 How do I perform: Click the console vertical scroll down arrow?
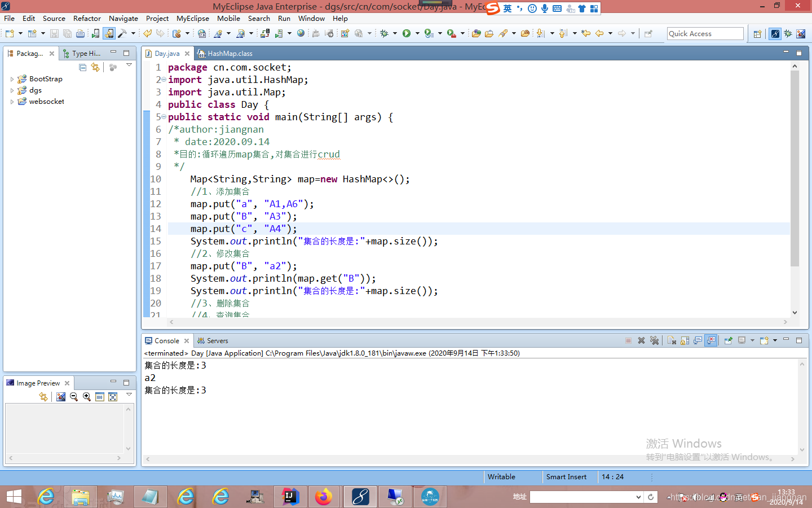pos(802,450)
